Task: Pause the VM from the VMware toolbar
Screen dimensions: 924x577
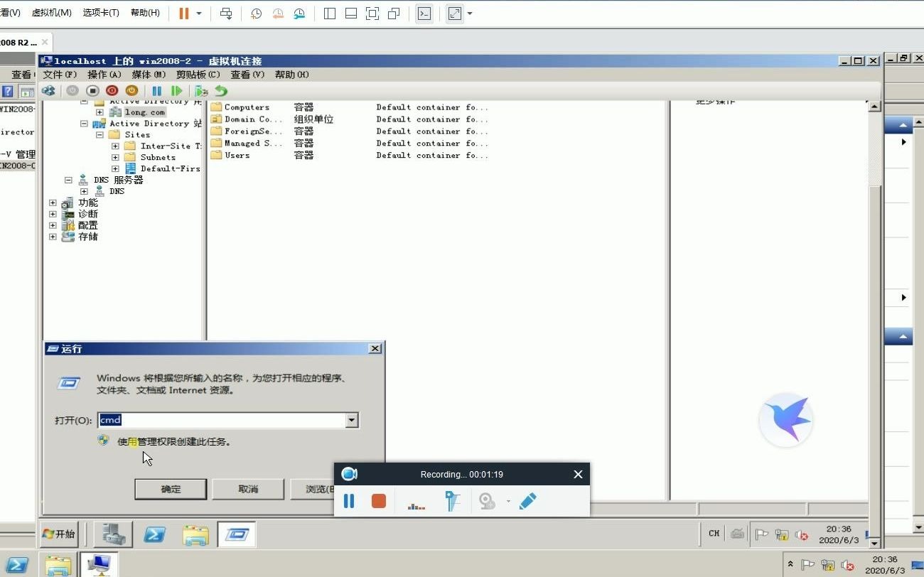Action: point(183,14)
